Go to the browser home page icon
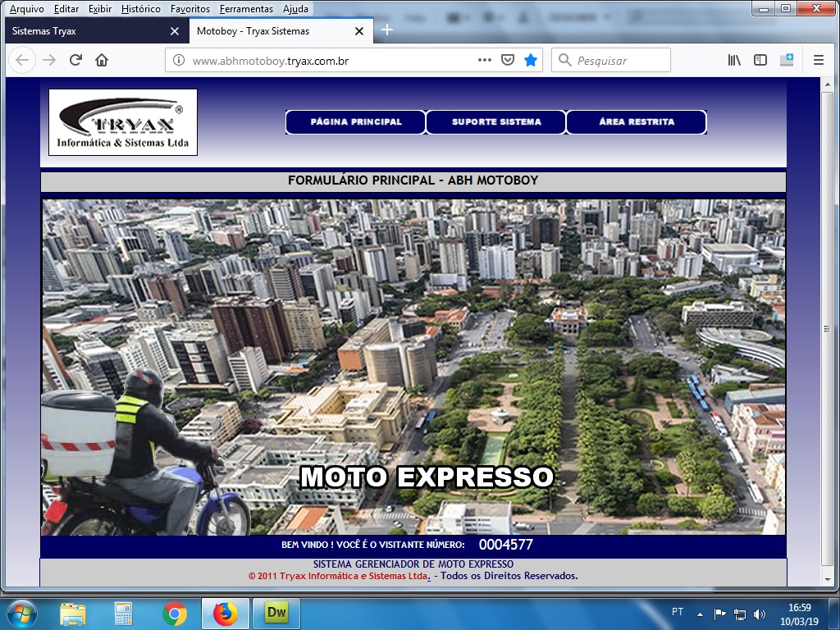The image size is (840, 630). pyautogui.click(x=102, y=60)
